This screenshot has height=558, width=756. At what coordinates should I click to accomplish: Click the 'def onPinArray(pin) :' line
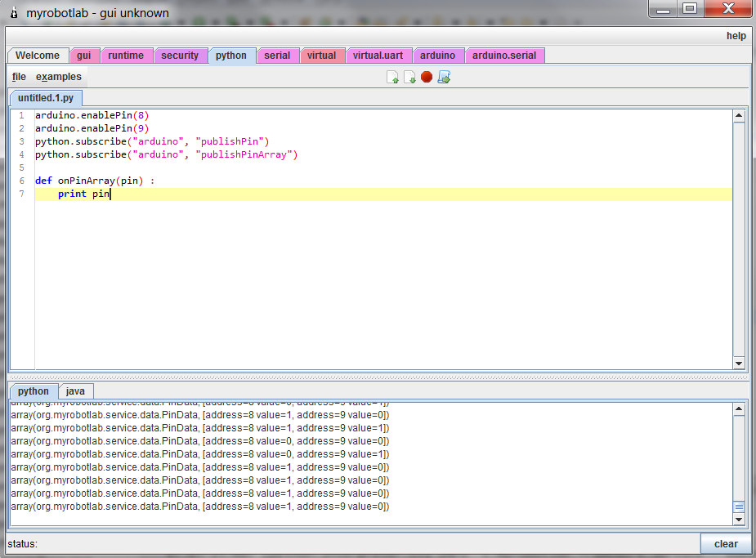95,181
